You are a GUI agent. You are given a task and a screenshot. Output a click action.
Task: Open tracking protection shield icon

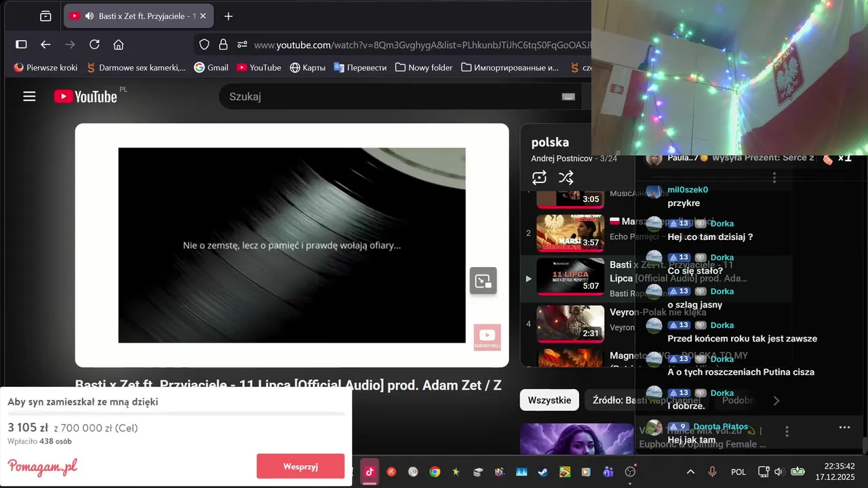204,45
